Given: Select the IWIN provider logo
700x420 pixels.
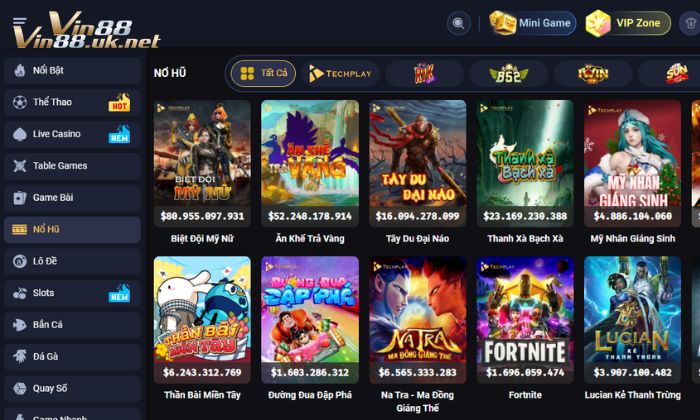Looking at the screenshot, I should tap(593, 74).
